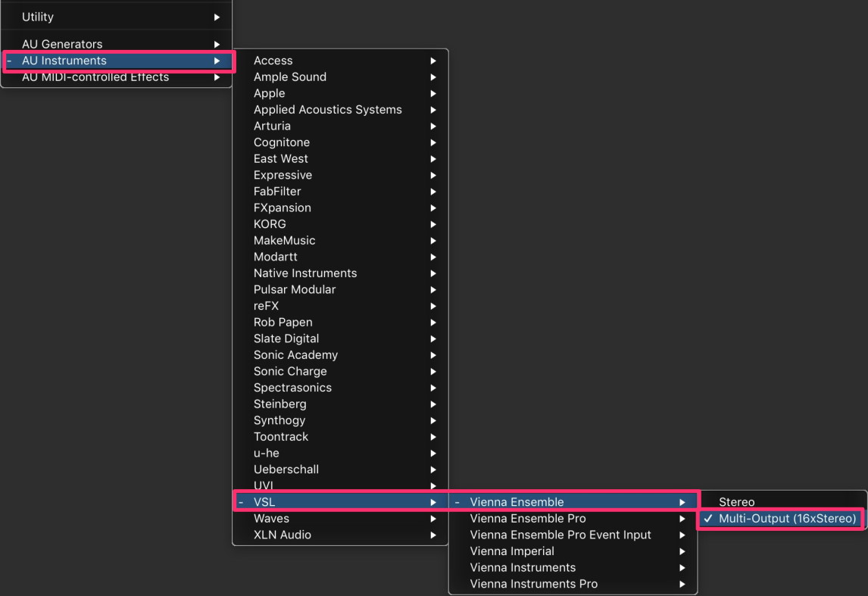
Task: Open AU MIDI-controlled Effects submenu
Action: coord(116,77)
